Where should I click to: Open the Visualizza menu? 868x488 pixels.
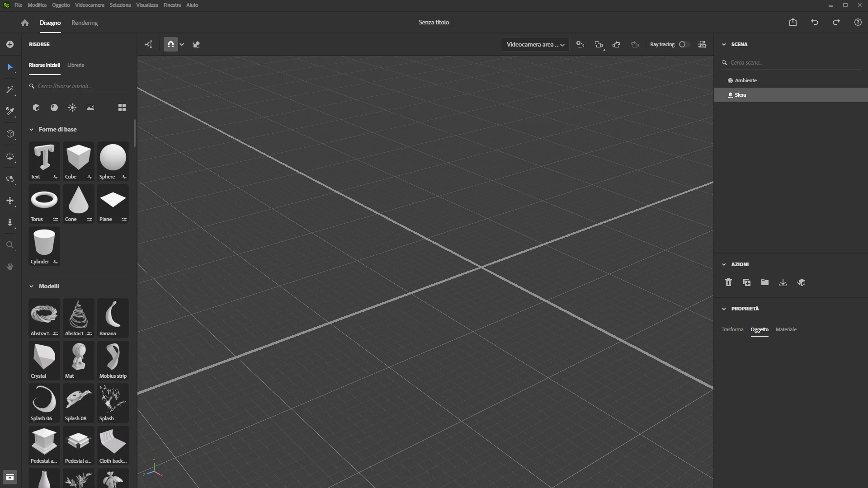pos(147,5)
